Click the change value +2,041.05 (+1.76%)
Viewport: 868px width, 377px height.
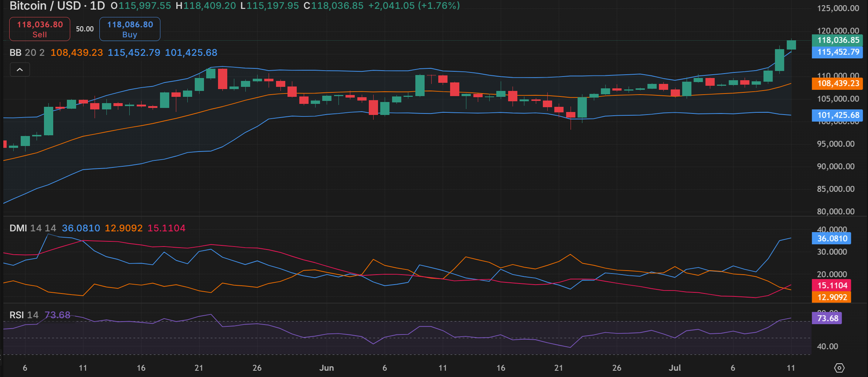coord(414,6)
